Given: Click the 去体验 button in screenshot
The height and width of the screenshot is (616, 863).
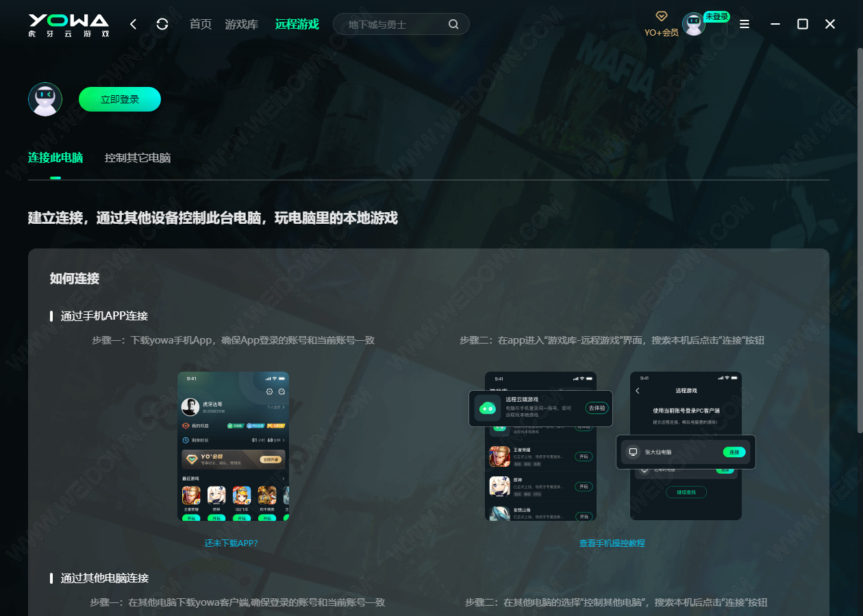Looking at the screenshot, I should (597, 408).
